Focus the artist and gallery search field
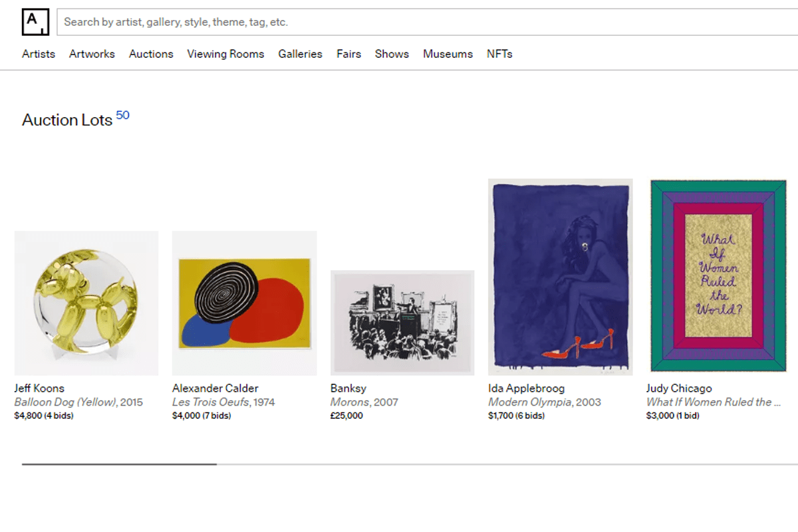This screenshot has width=798, height=532. pyautogui.click(x=426, y=22)
